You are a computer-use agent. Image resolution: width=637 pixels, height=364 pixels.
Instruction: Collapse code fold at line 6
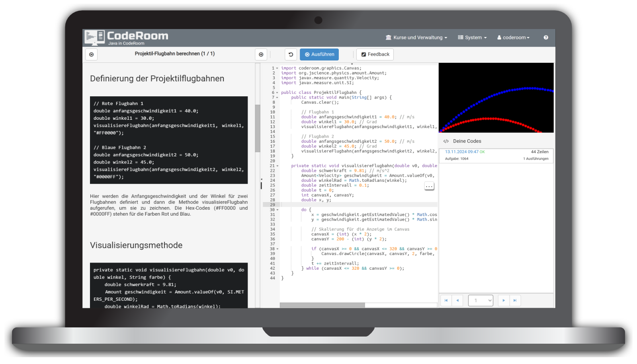(277, 93)
